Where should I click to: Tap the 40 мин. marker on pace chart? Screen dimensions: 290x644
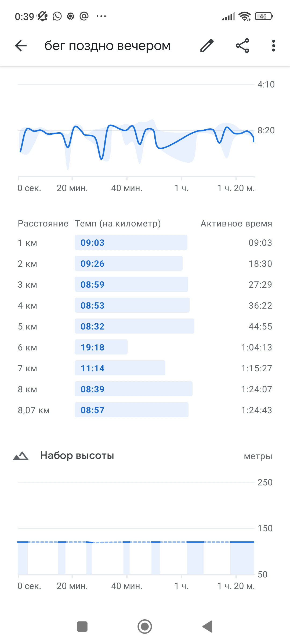pos(127,188)
